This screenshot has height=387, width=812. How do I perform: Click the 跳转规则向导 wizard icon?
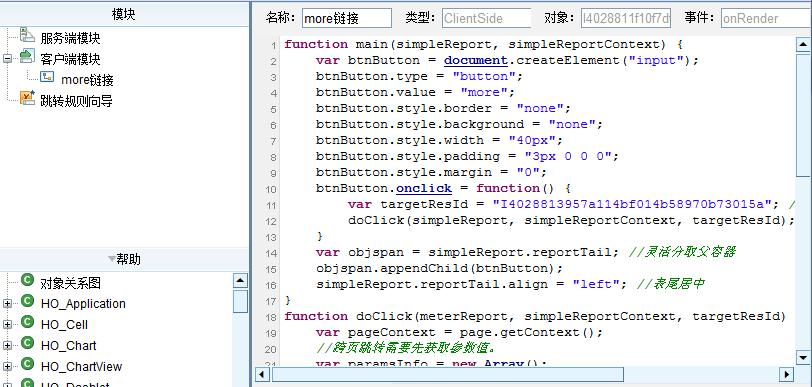click(x=27, y=98)
